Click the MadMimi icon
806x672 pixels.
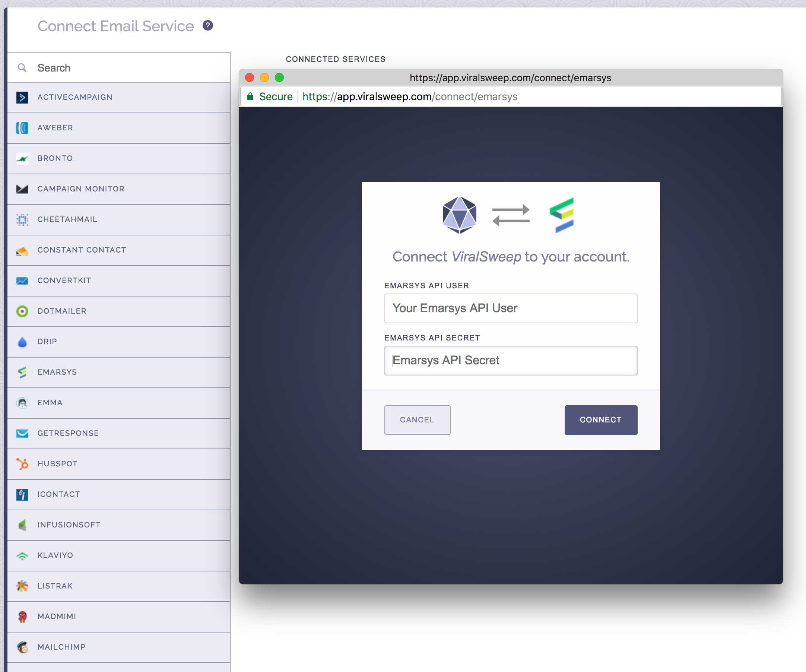tap(22, 617)
